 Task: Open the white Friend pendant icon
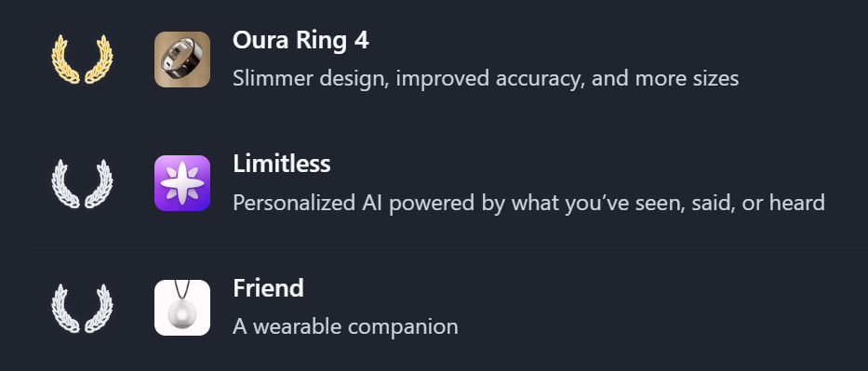coord(182,308)
